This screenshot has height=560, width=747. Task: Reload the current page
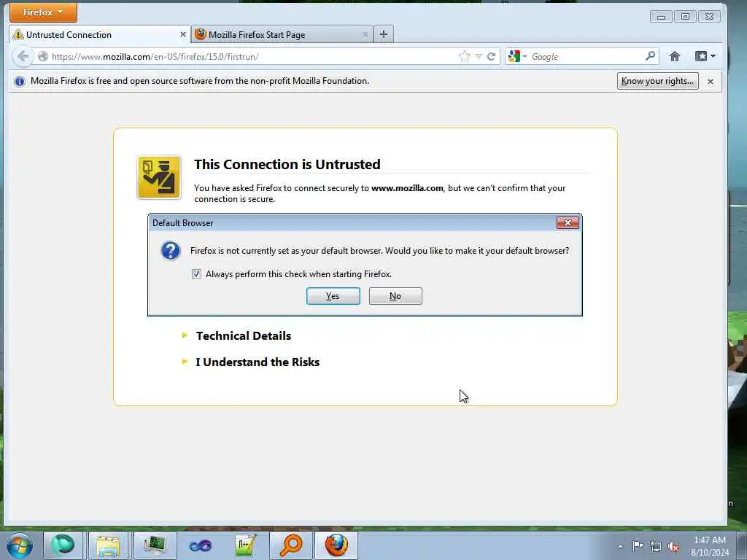point(491,57)
